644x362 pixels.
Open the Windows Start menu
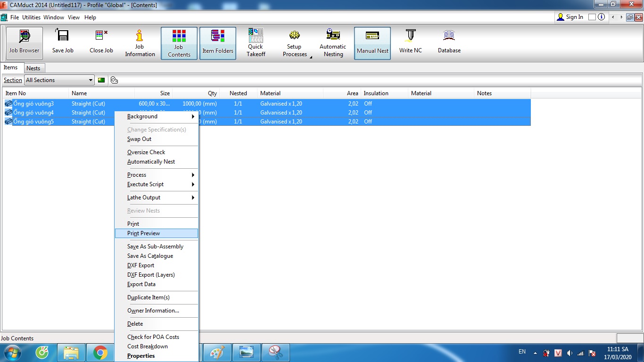coord(13,353)
